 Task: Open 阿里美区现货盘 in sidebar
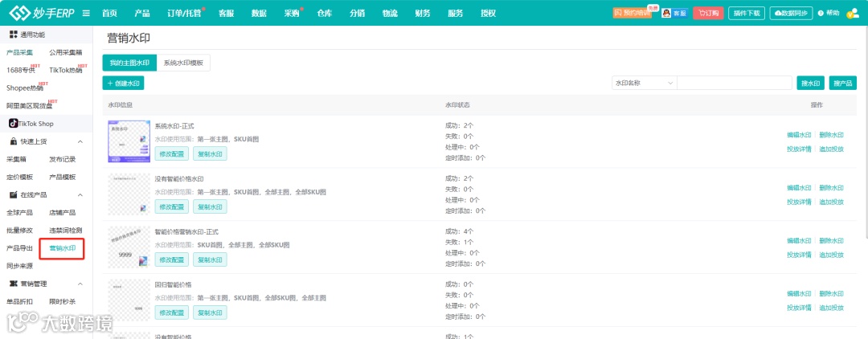[x=30, y=105]
